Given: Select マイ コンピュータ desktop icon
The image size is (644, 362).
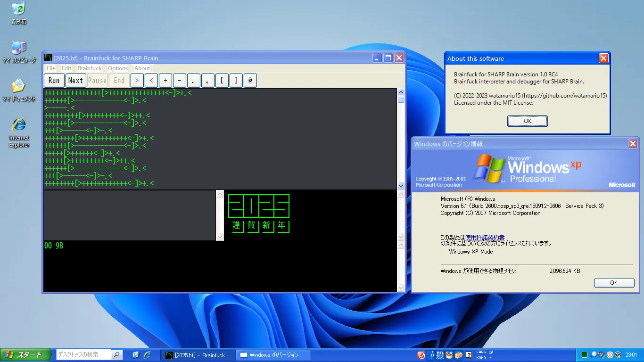Looking at the screenshot, I should click(19, 52).
